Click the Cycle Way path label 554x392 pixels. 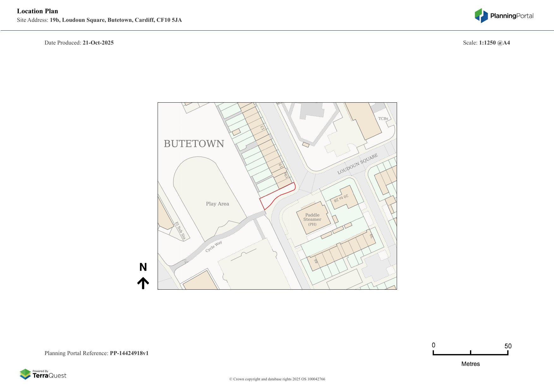pos(214,246)
